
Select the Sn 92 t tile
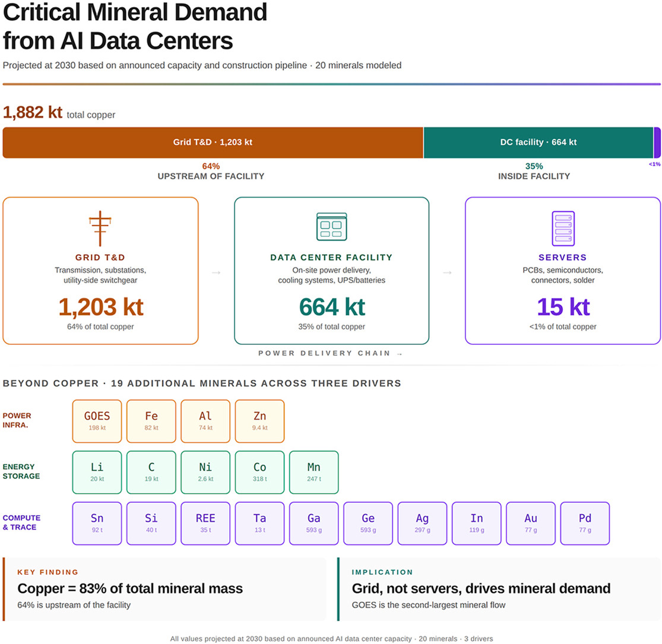97,524
